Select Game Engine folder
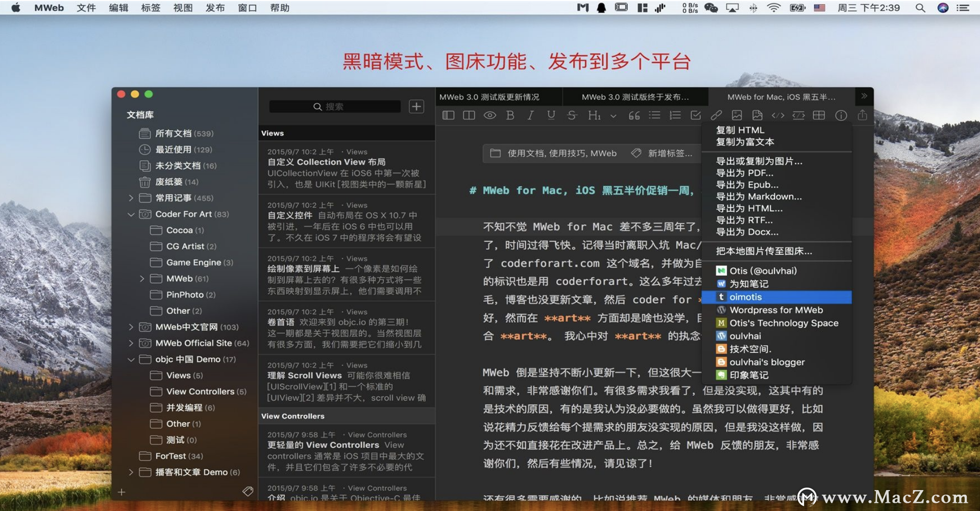The height and width of the screenshot is (511, 980). [x=192, y=263]
